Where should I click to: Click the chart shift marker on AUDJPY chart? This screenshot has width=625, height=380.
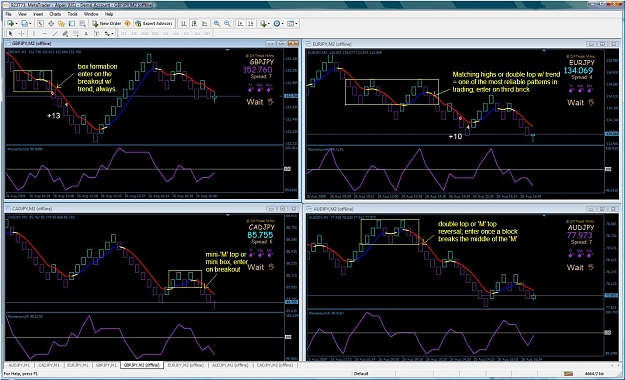(544, 215)
